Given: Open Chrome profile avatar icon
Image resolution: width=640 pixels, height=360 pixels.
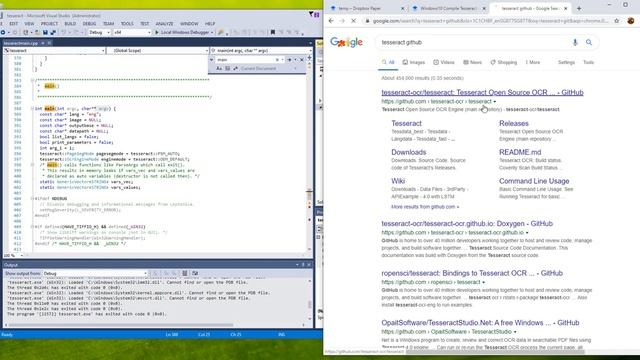Looking at the screenshot, I should (x=631, y=21).
